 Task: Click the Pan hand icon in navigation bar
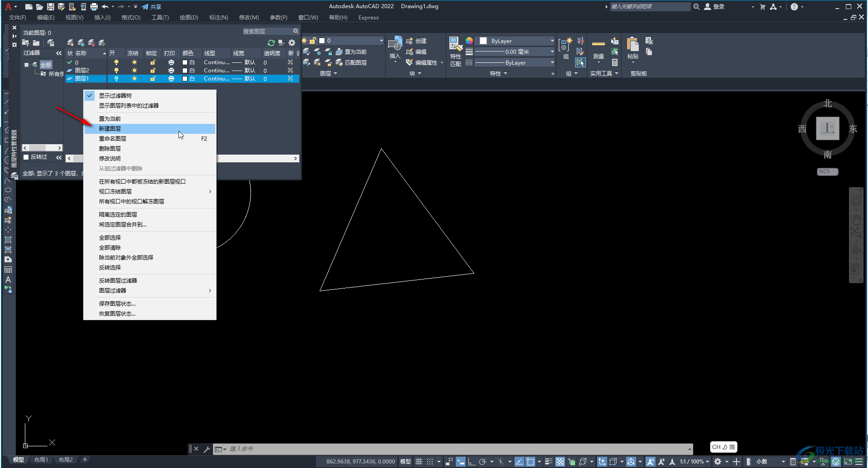point(856,220)
